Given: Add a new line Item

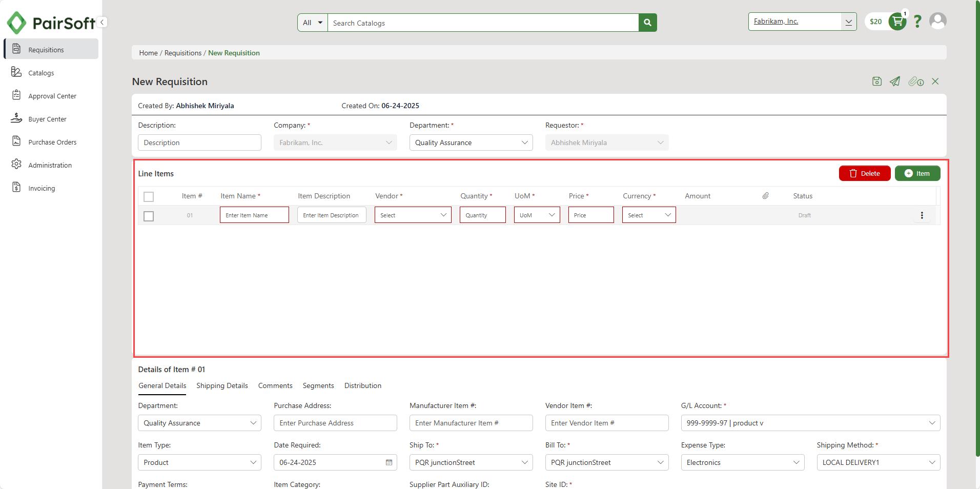Looking at the screenshot, I should (x=917, y=173).
